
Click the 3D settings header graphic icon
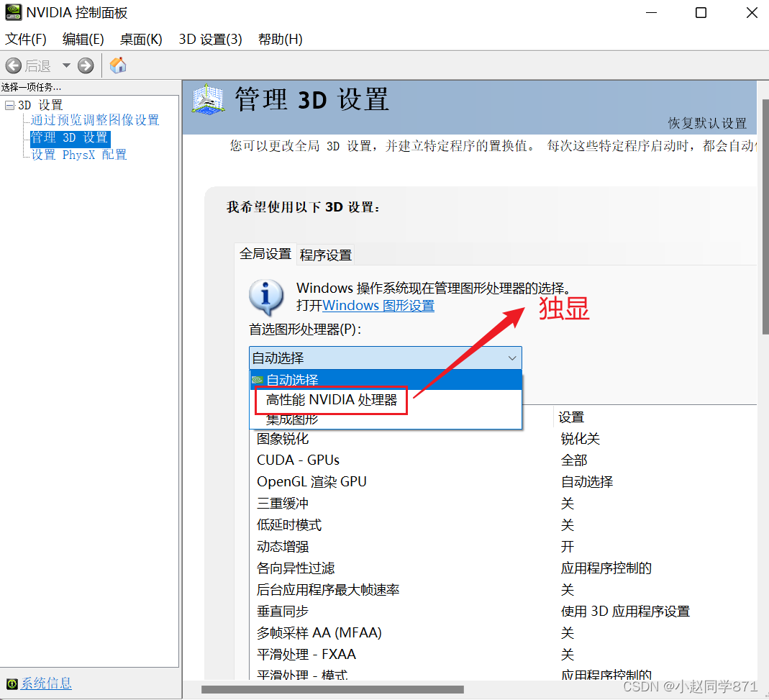209,99
